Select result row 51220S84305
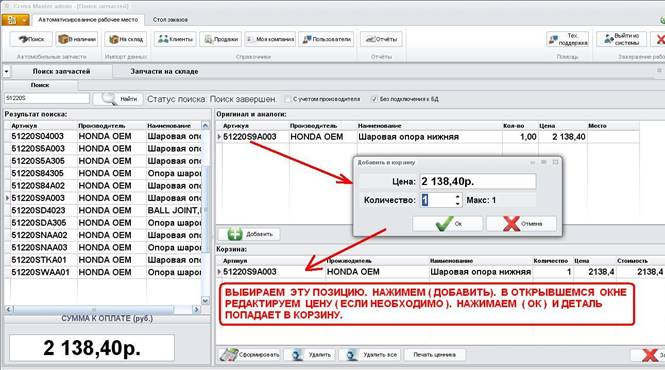 click(x=103, y=173)
